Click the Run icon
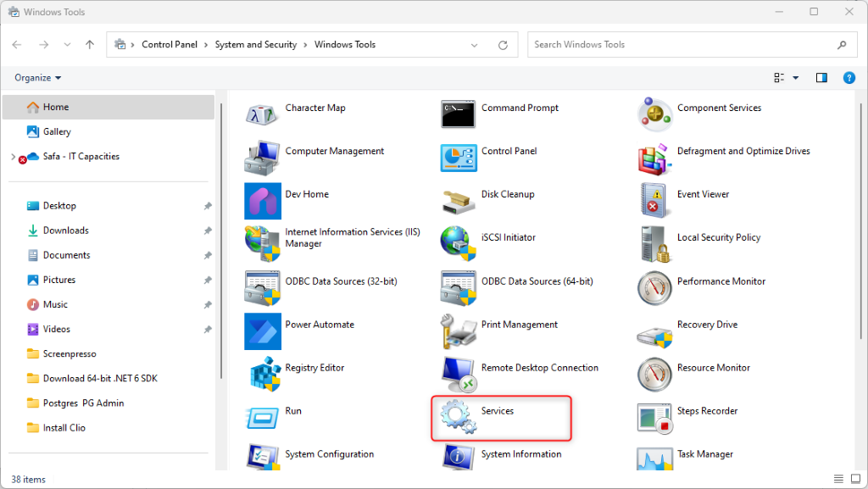 261,418
